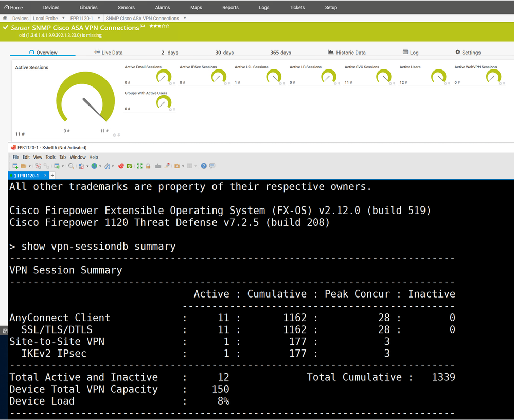Image resolution: width=514 pixels, height=420 pixels.
Task: Expand the FPR1120-1 breadcrumb dropdown
Action: click(99, 18)
